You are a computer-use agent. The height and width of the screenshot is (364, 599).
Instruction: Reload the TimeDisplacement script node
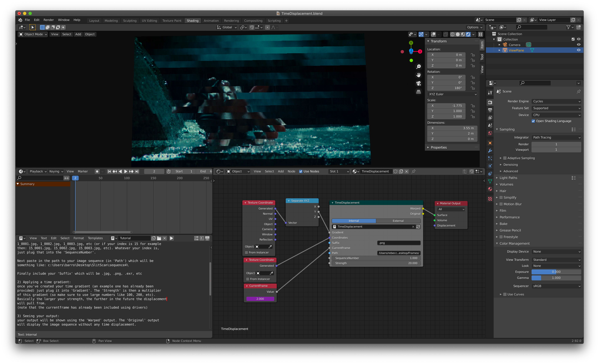(x=418, y=227)
